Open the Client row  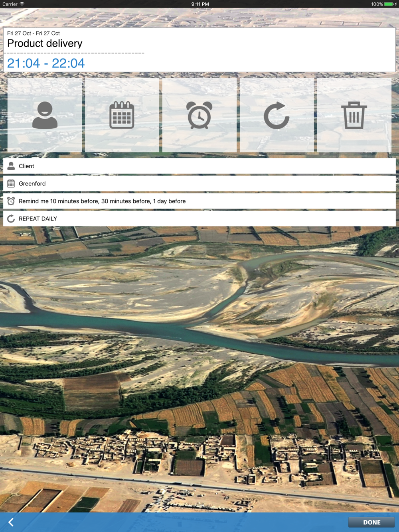coord(199,166)
